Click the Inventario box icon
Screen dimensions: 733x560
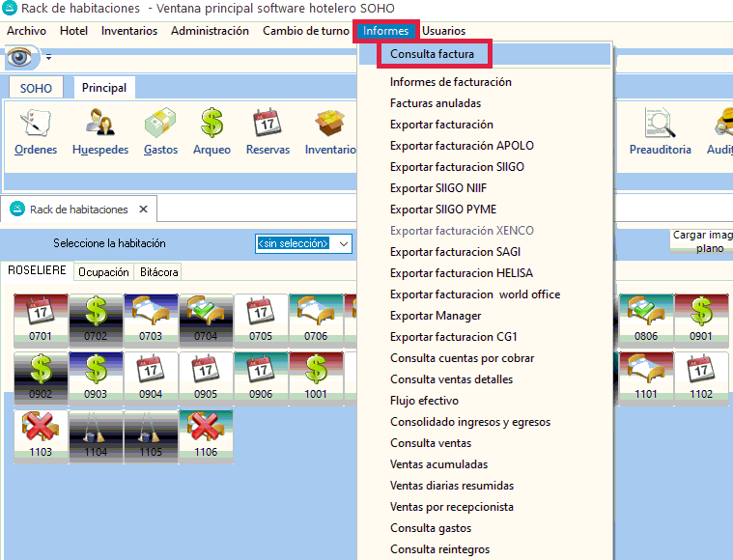point(330,131)
